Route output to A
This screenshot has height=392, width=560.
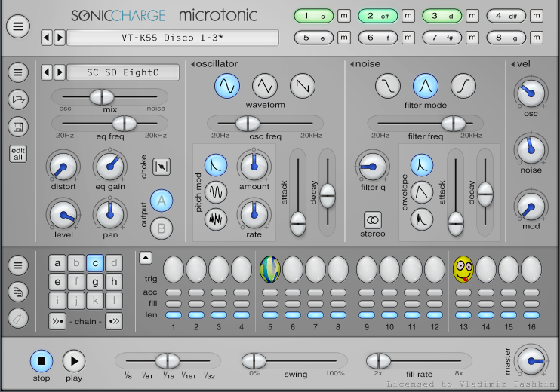coord(162,201)
